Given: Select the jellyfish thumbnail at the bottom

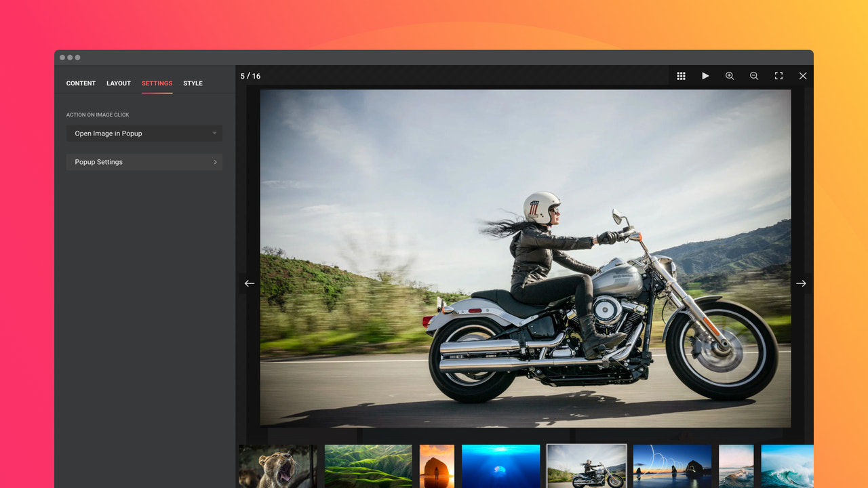Looking at the screenshot, I should [x=501, y=466].
